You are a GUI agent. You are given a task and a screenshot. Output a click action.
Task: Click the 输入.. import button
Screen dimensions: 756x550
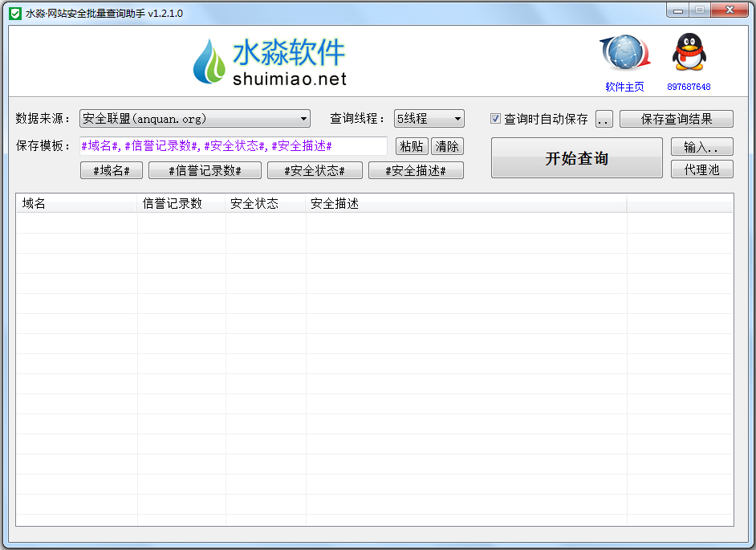pos(702,147)
